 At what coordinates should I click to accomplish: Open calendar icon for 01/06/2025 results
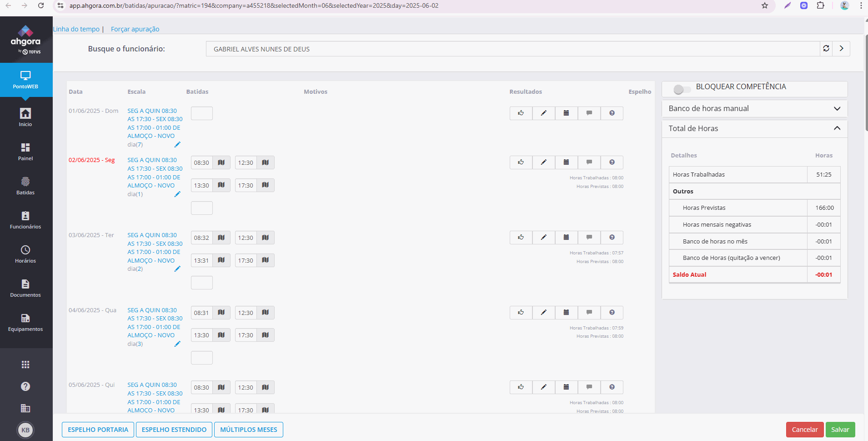pos(567,113)
